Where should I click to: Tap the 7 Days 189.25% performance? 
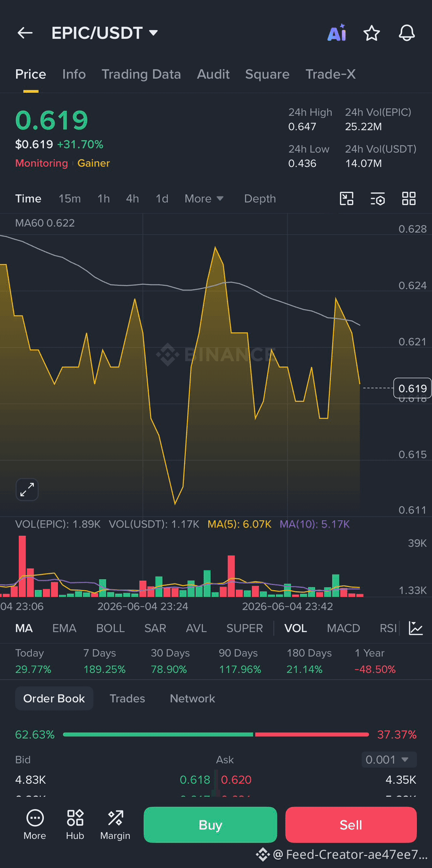tap(104, 661)
